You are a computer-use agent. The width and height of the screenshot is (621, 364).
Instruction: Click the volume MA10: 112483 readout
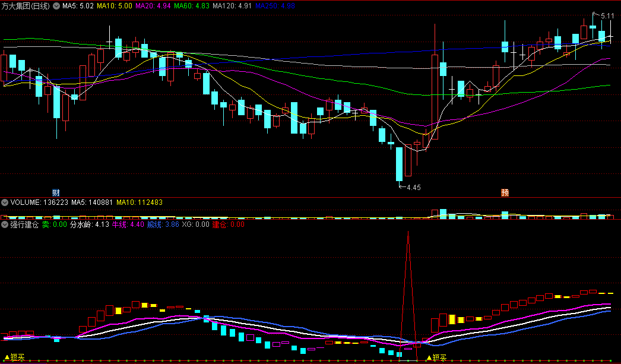pos(140,202)
